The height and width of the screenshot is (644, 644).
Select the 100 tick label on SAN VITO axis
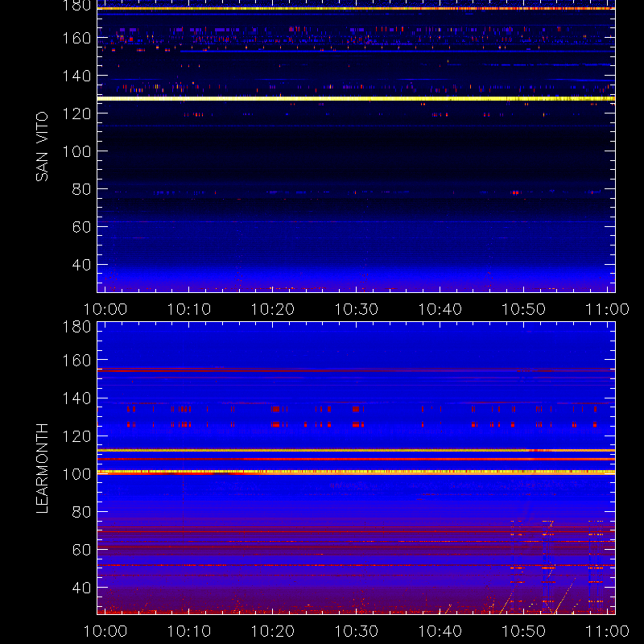click(x=76, y=151)
